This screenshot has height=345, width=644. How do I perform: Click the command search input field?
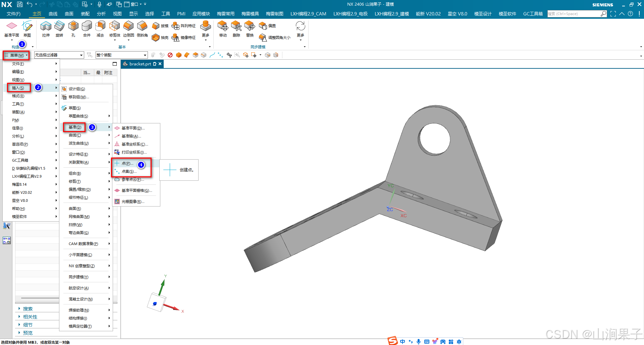574,14
